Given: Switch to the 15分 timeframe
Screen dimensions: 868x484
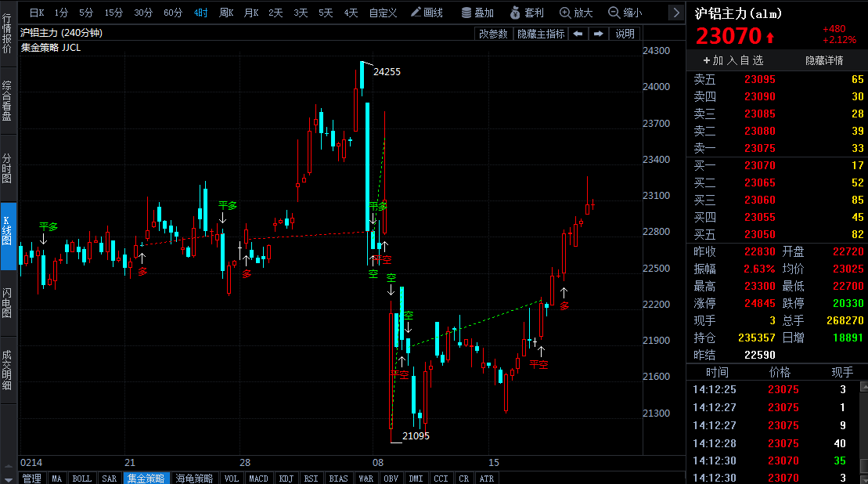Looking at the screenshot, I should (113, 13).
